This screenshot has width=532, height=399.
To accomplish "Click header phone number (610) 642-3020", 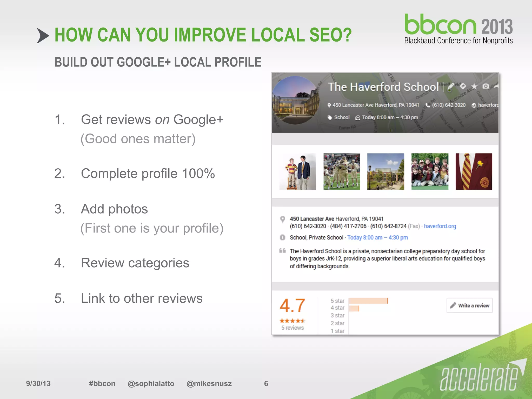I will coord(449,105).
